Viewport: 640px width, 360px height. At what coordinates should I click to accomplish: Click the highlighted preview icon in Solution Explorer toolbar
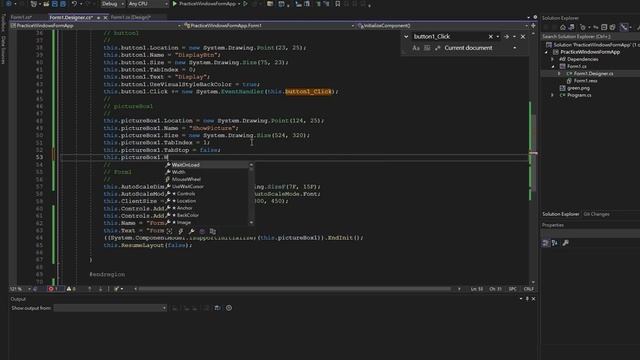624,27
